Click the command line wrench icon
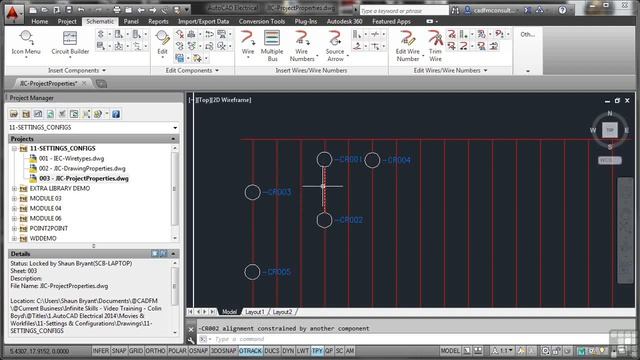 (191, 340)
